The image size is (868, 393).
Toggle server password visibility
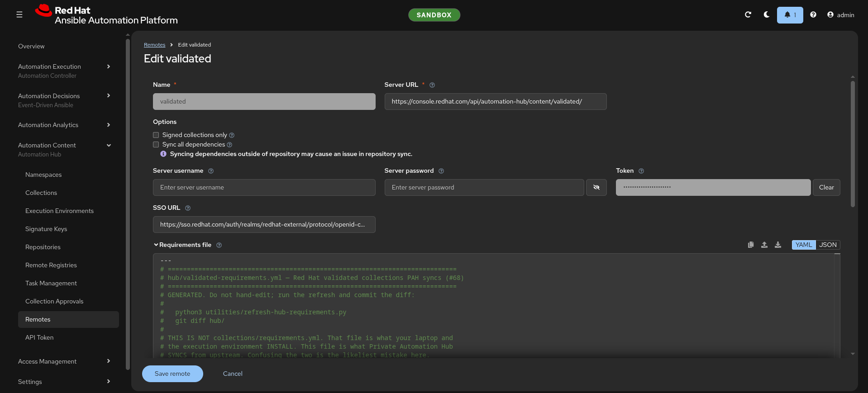(x=596, y=187)
